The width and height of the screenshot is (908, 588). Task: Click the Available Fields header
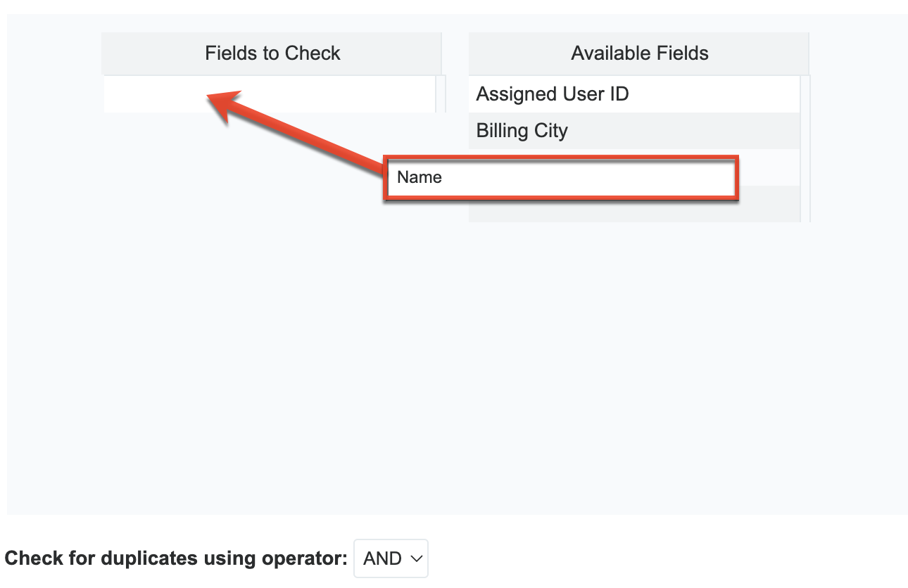click(639, 53)
